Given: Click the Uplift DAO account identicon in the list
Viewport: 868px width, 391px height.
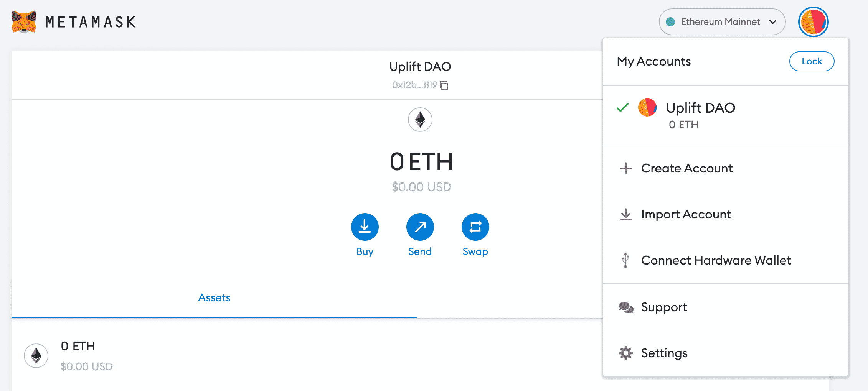Looking at the screenshot, I should 647,108.
